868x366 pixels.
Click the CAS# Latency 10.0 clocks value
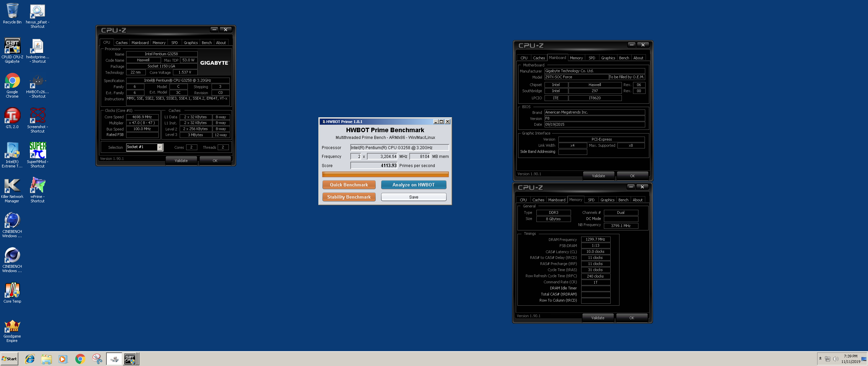pos(595,251)
